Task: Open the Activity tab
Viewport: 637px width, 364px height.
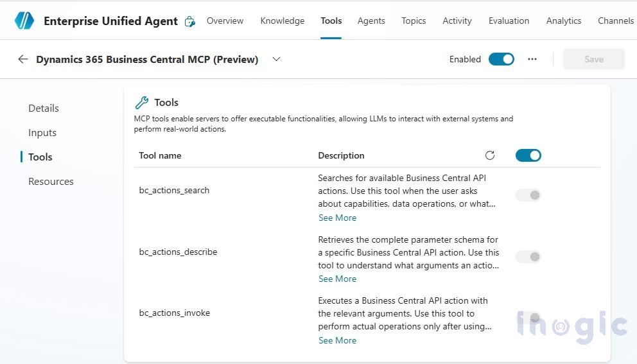Action: [457, 21]
